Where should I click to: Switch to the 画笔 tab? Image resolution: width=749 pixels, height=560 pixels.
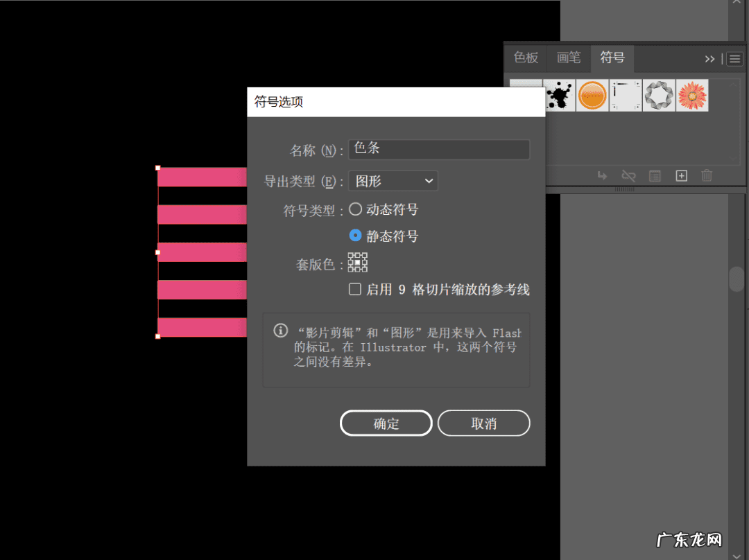[568, 58]
